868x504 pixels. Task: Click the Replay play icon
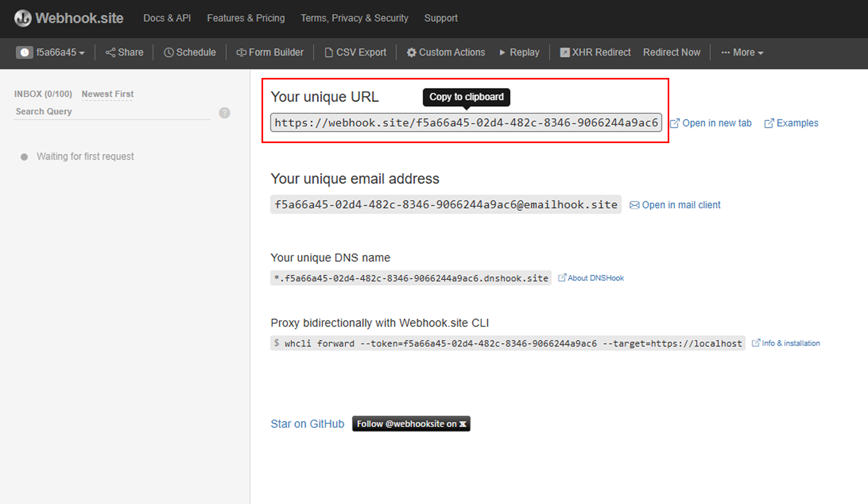(x=502, y=52)
